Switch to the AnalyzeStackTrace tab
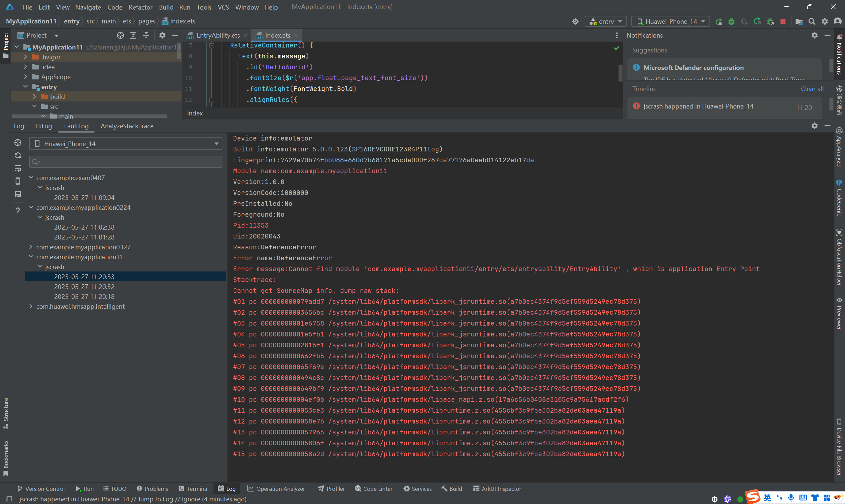 [x=127, y=126]
